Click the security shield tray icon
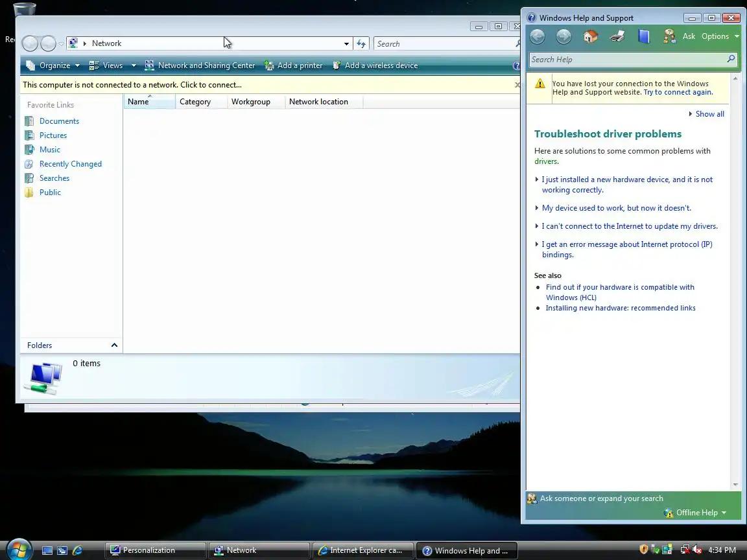Image resolution: width=747 pixels, height=560 pixels. 644,550
